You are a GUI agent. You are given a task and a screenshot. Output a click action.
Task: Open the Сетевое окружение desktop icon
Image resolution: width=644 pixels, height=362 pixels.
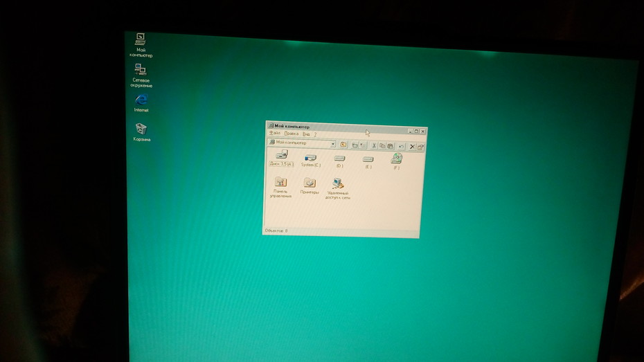pyautogui.click(x=141, y=75)
